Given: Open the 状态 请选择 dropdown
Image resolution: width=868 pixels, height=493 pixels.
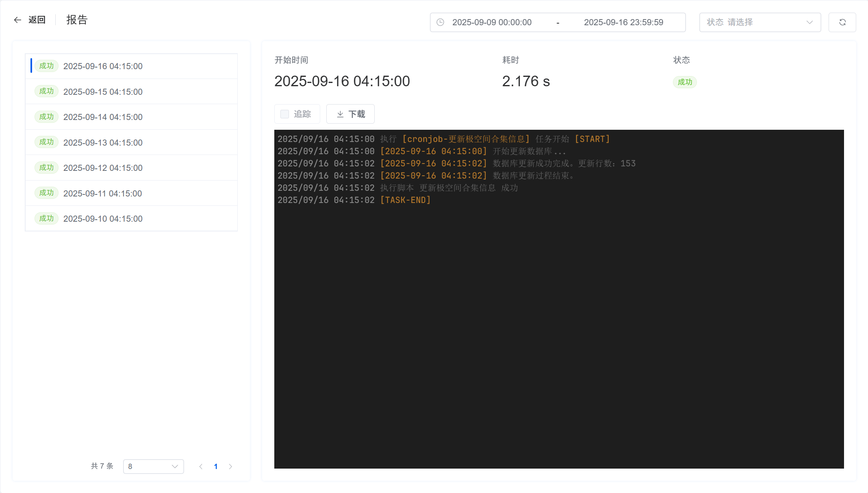Looking at the screenshot, I should tap(759, 22).
